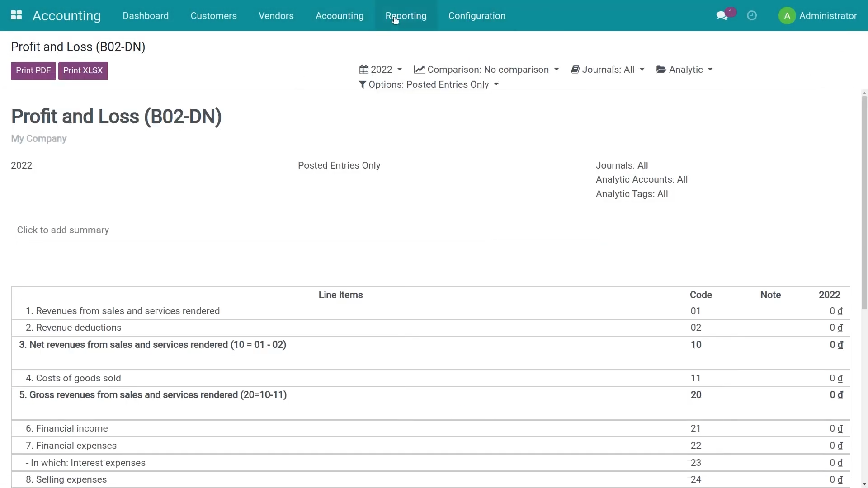Open the conversations chat bubble icon

(x=722, y=16)
